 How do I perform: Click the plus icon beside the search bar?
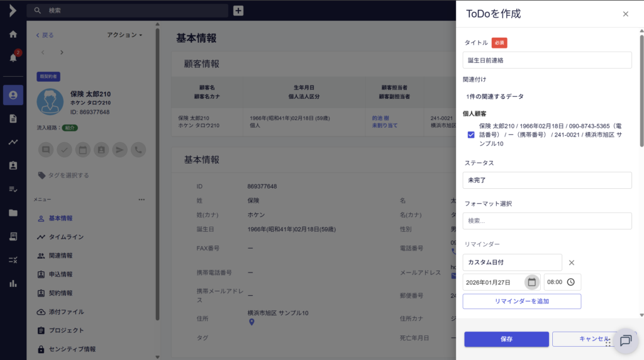238,11
